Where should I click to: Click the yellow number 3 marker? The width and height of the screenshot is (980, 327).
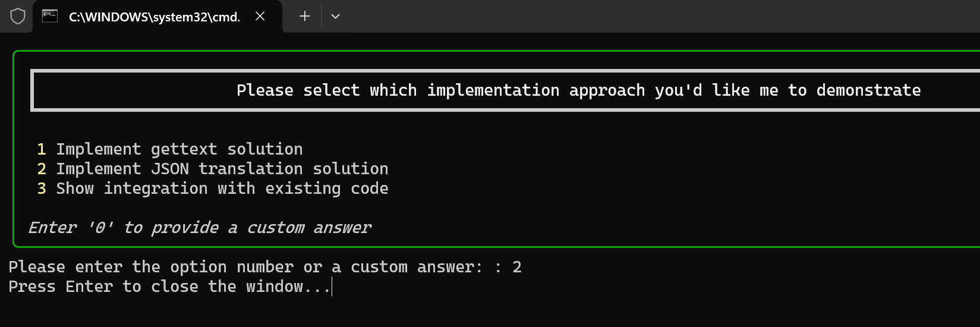coord(42,188)
